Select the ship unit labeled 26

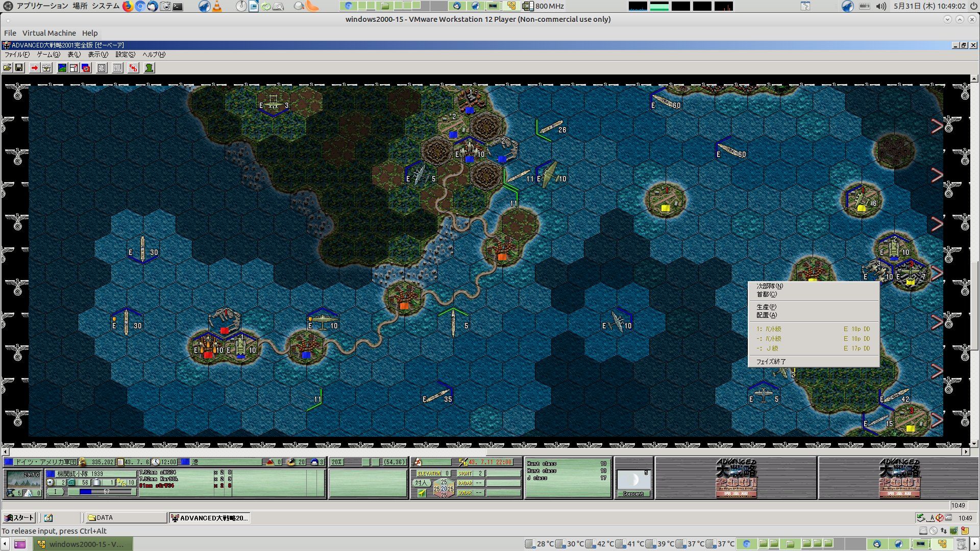pyautogui.click(x=551, y=128)
